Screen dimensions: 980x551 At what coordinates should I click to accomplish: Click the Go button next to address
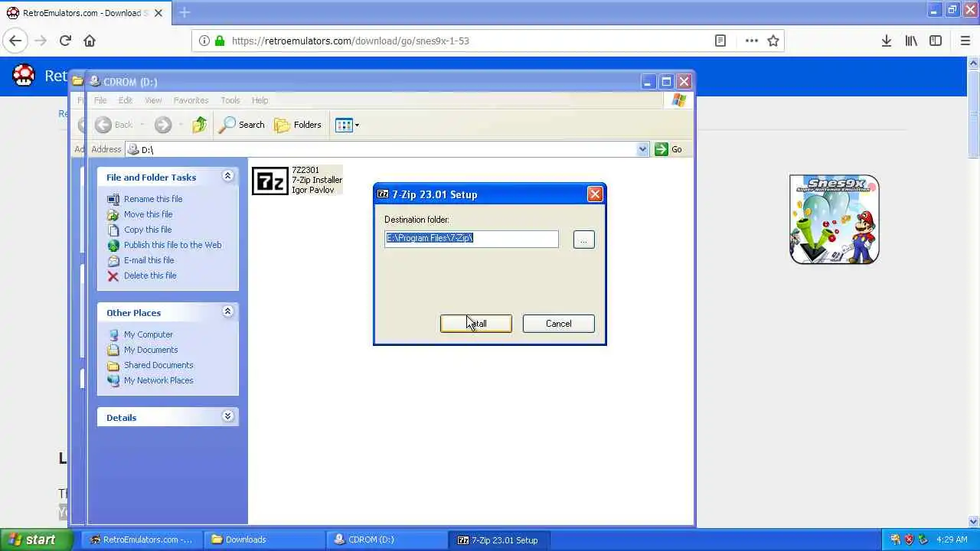coord(668,149)
